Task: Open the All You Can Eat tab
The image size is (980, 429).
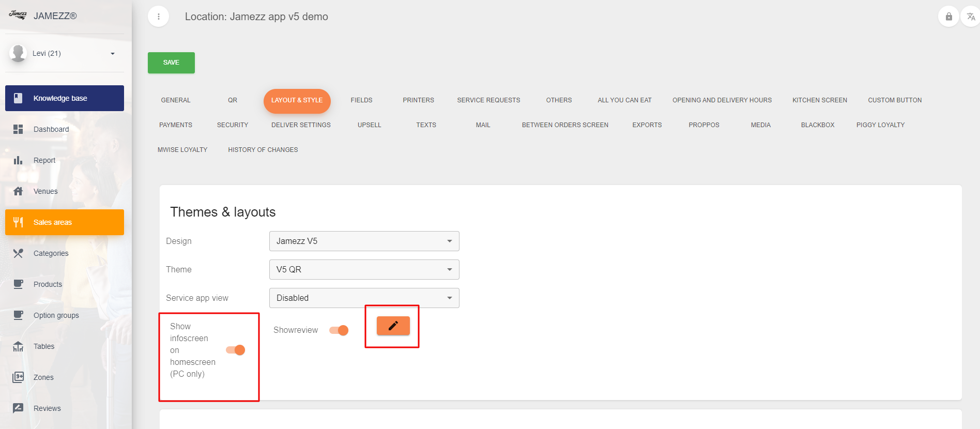Action: click(624, 100)
